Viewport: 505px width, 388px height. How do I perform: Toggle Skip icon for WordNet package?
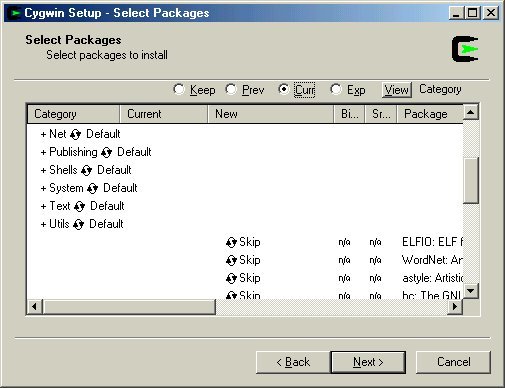(231, 260)
